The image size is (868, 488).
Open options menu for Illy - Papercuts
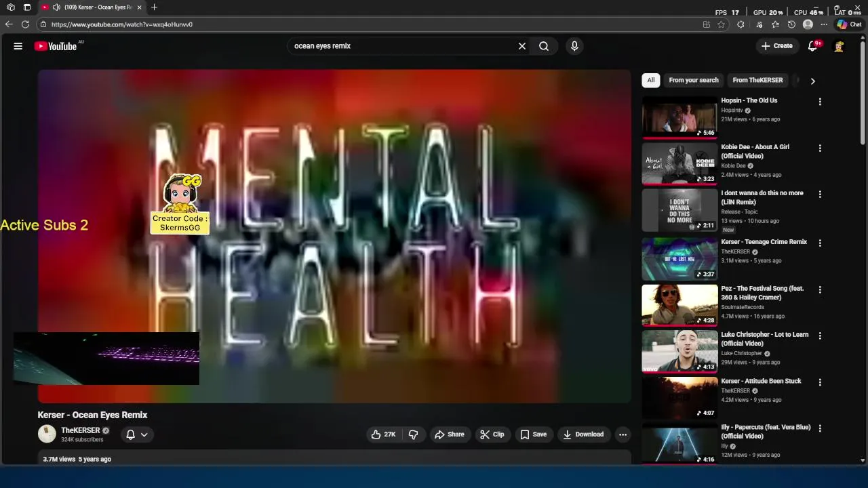[820, 428]
